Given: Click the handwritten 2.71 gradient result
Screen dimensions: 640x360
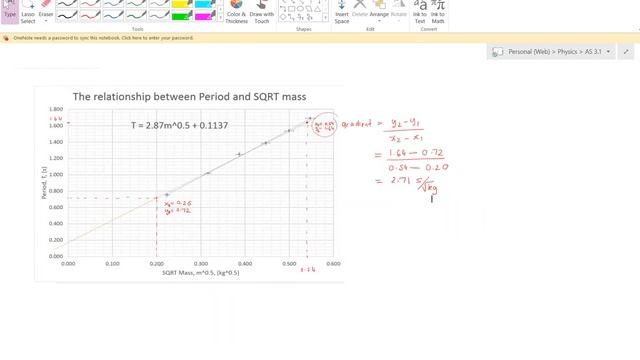Looking at the screenshot, I should point(400,180).
